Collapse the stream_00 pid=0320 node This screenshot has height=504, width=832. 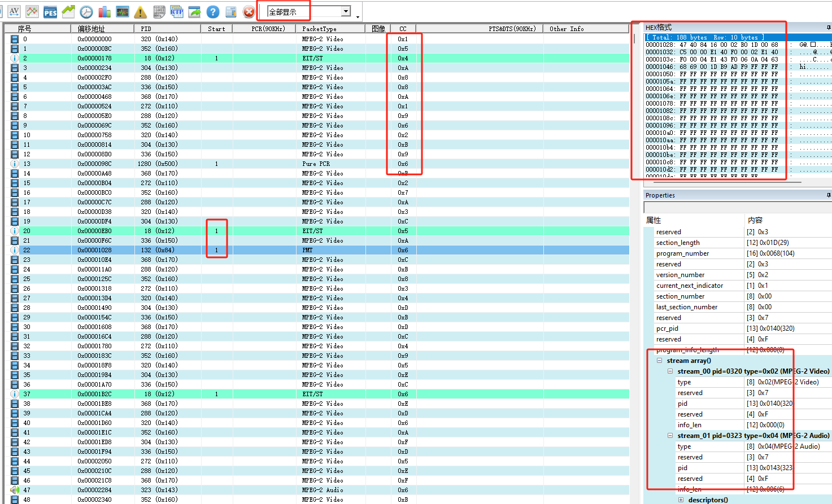pyautogui.click(x=670, y=371)
